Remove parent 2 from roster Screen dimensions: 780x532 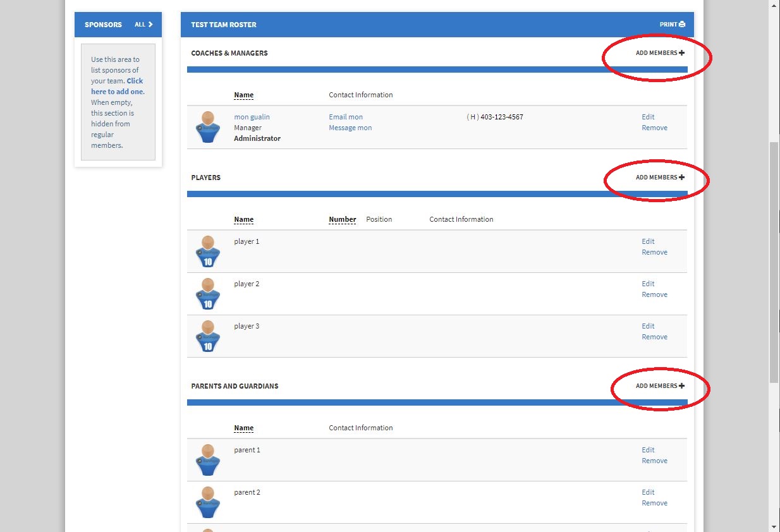tap(654, 503)
